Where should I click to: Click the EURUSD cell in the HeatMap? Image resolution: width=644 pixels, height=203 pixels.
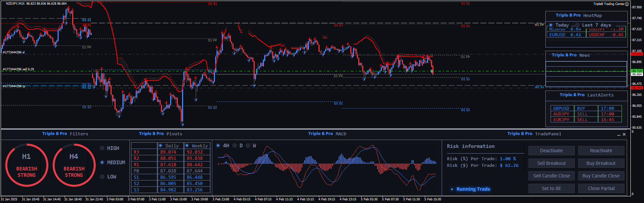[x=557, y=35]
